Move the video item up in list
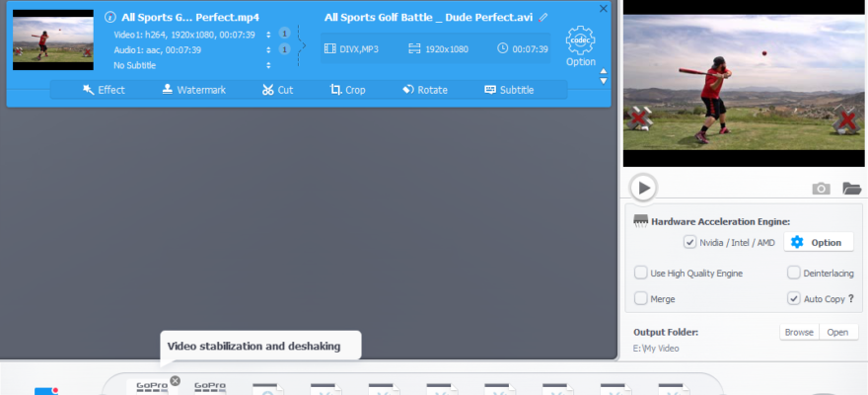Image resolution: width=868 pixels, height=395 pixels. tap(604, 71)
